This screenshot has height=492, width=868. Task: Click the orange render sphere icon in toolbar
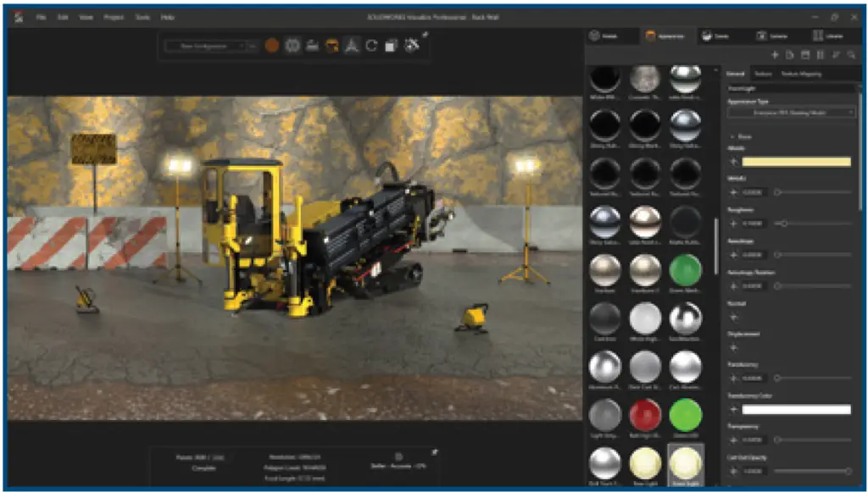pyautogui.click(x=271, y=46)
